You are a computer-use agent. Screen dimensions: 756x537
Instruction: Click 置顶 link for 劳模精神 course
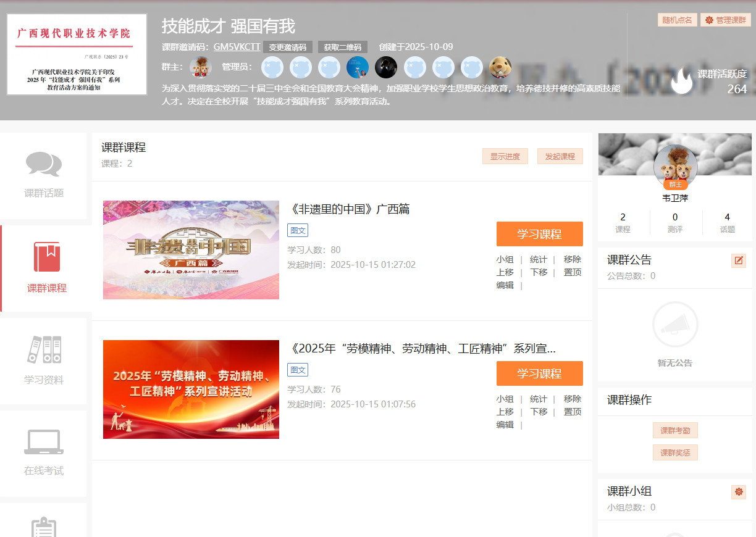[572, 412]
